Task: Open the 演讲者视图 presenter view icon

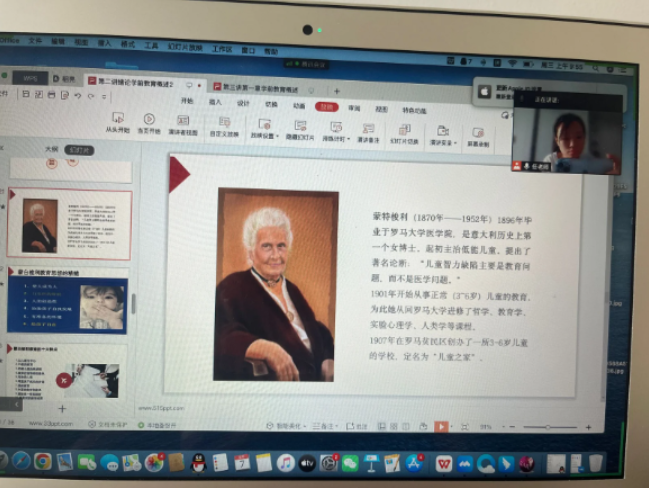Action: click(x=183, y=125)
